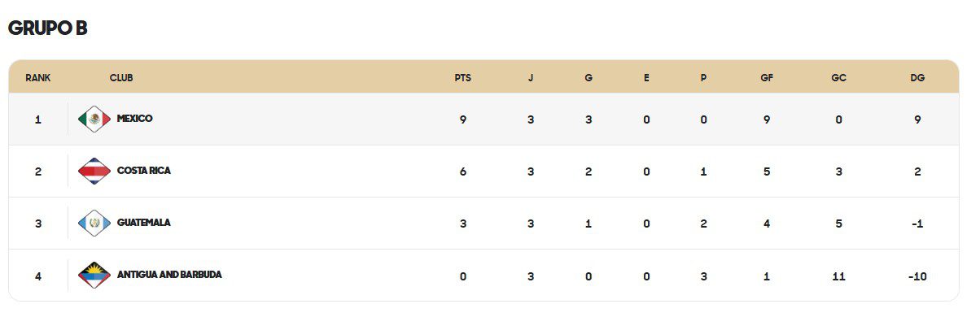980x330 pixels.
Task: Open the MEXICO team link
Action: 134,119
